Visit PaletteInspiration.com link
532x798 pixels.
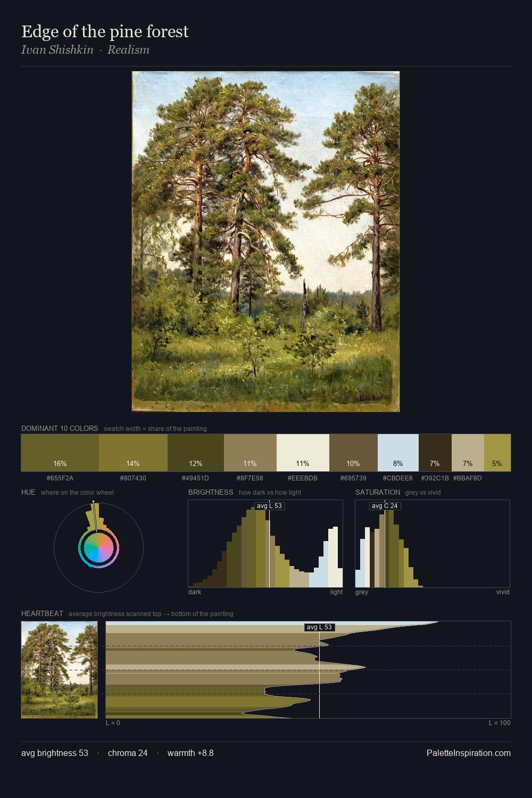[469, 753]
